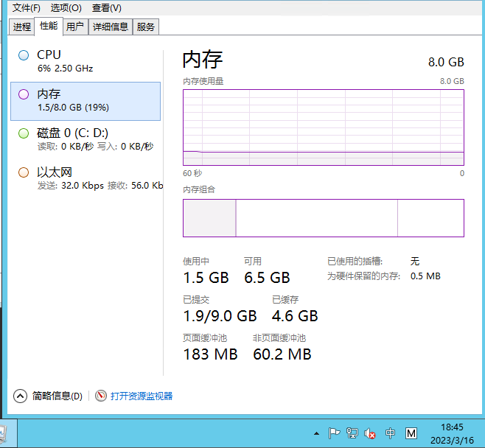The height and width of the screenshot is (448, 485).
Task: Click the 内存 purple circle icon
Action: (24, 94)
